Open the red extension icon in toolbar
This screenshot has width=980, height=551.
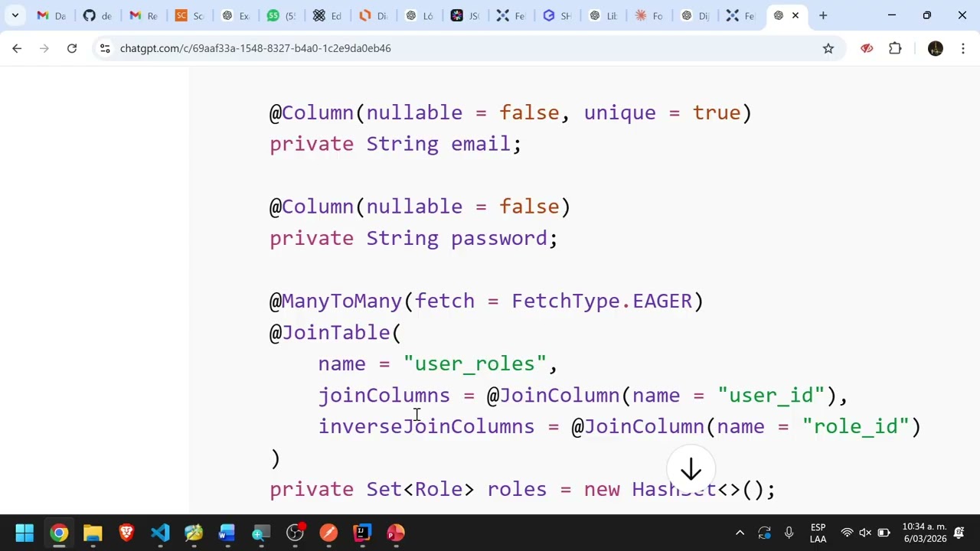click(867, 48)
